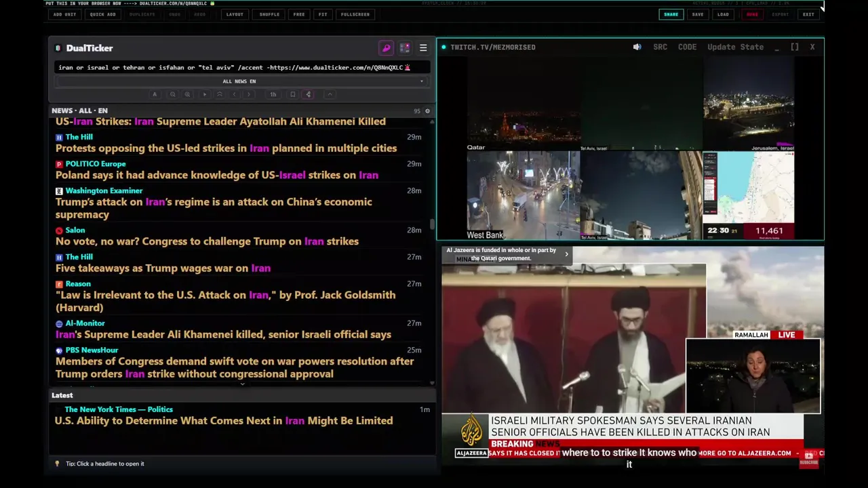Click the zoom out magnifier icon
Image resolution: width=868 pixels, height=488 pixels.
point(173,94)
